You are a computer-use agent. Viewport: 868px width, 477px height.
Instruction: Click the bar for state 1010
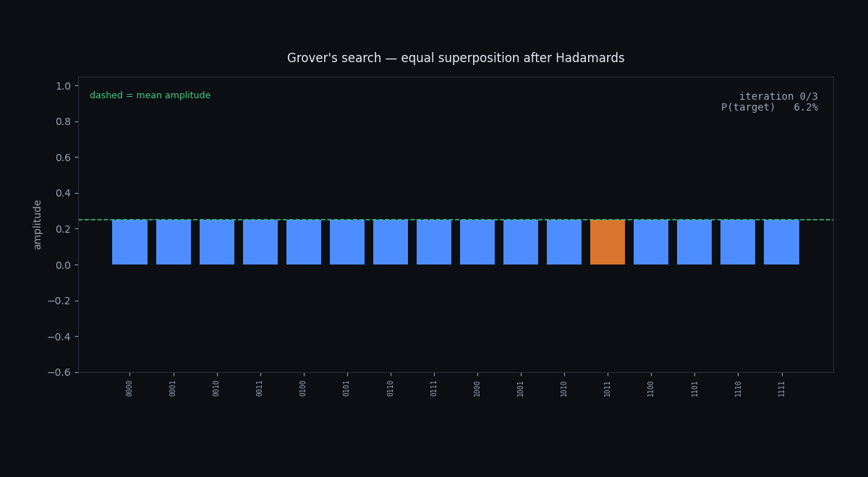564,242
